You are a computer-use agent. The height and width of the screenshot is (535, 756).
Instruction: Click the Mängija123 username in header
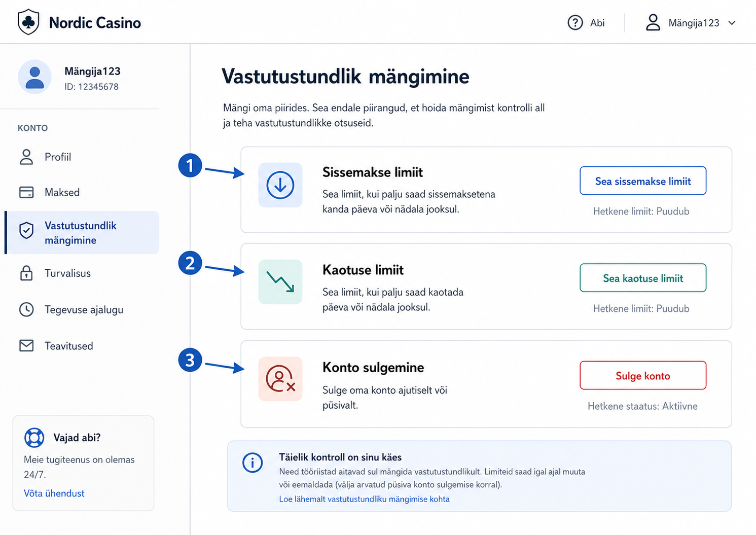tap(694, 23)
